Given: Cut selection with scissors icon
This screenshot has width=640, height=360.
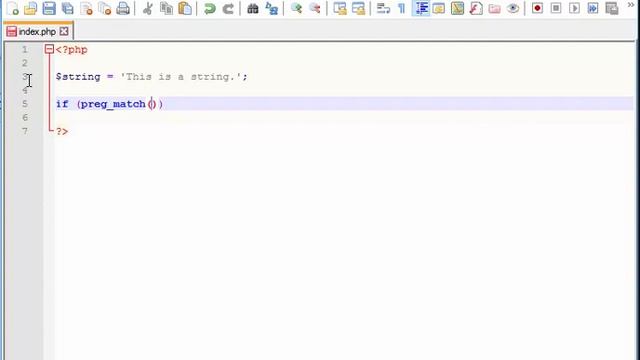Looking at the screenshot, I should point(148,8).
